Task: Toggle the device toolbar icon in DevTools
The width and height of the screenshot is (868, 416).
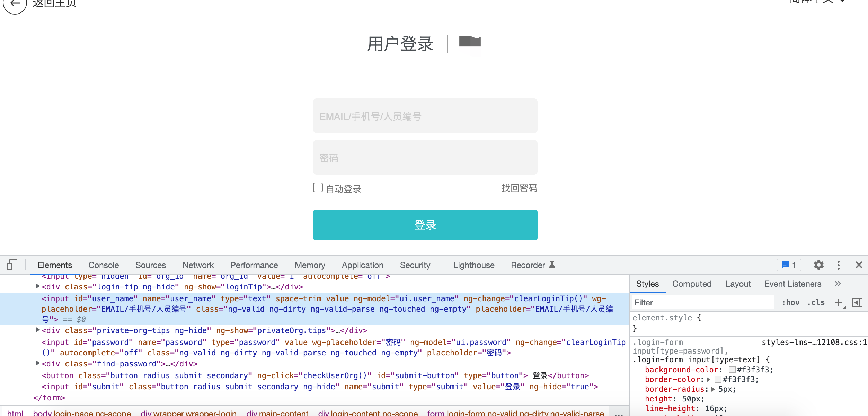Action: pyautogui.click(x=12, y=265)
